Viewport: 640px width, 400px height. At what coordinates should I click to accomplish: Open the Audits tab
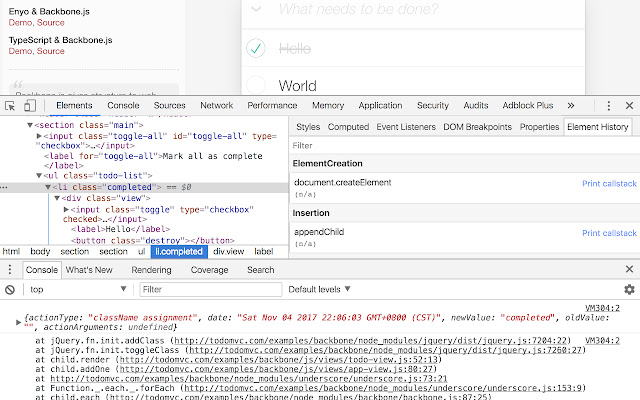(476, 106)
